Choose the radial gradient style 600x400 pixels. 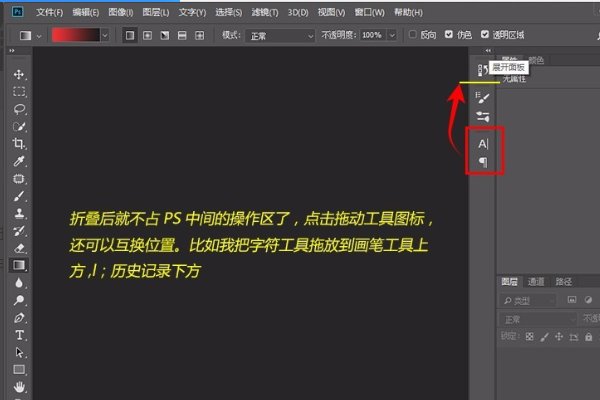coord(147,35)
